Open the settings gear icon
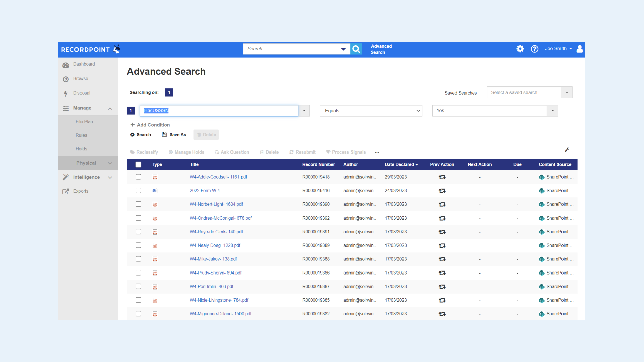This screenshot has width=644, height=362. click(520, 49)
